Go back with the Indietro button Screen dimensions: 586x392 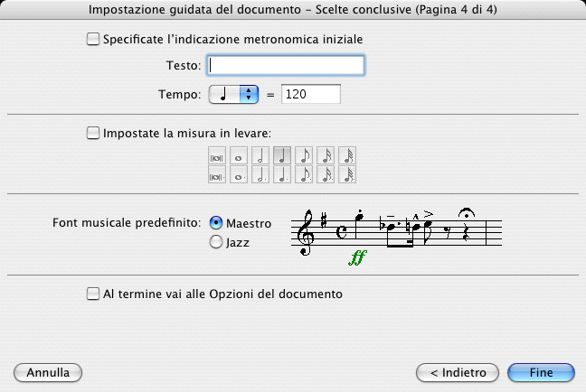tap(458, 372)
